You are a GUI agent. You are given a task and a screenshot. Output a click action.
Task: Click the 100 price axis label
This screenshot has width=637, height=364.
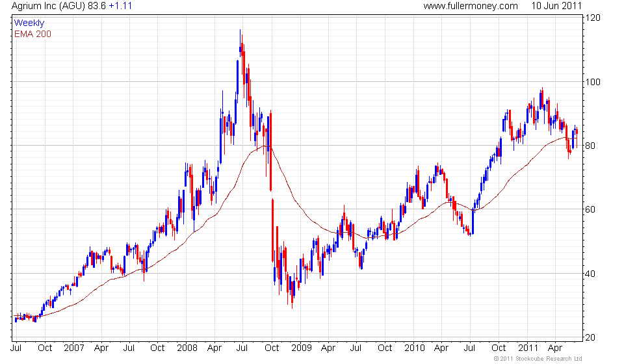(x=593, y=82)
